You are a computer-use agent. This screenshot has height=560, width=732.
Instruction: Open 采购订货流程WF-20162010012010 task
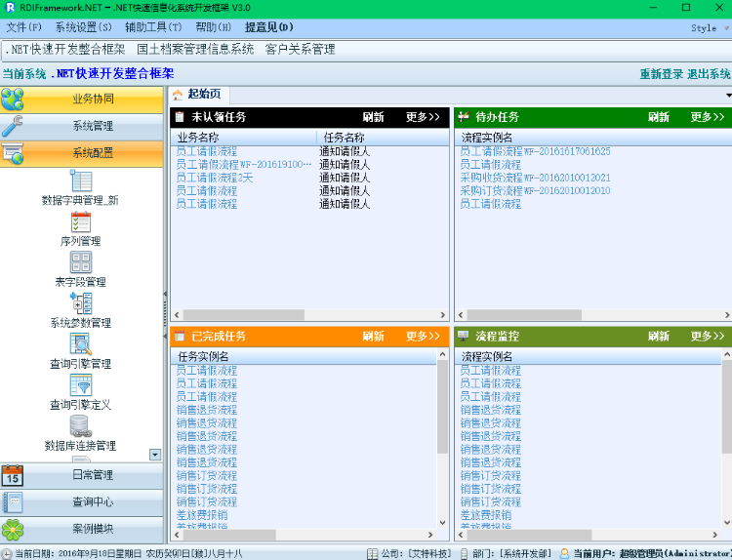pos(535,191)
